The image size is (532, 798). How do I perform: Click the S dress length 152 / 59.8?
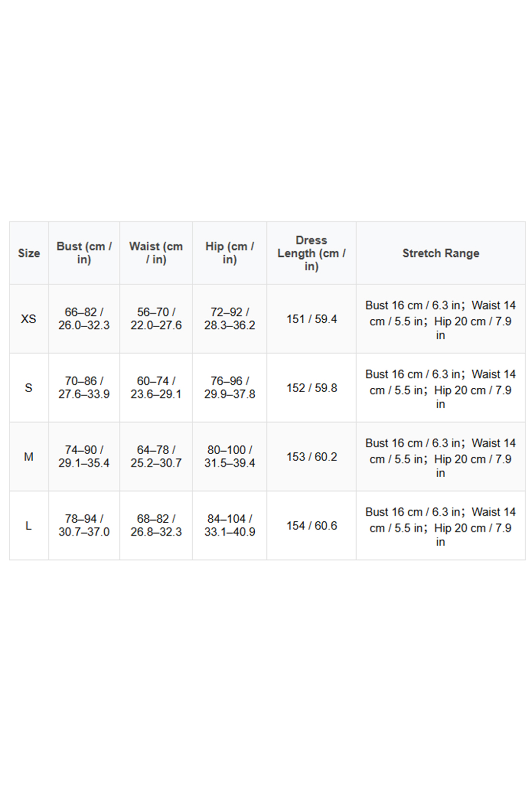(311, 388)
